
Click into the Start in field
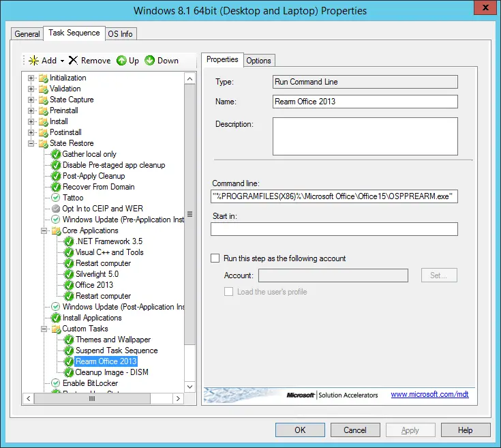[x=334, y=229]
